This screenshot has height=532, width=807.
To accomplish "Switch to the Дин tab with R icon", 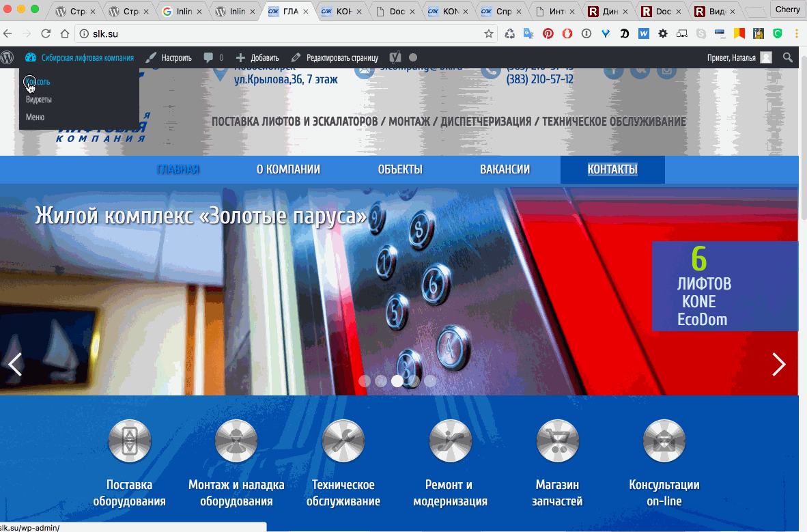I will 609,11.
